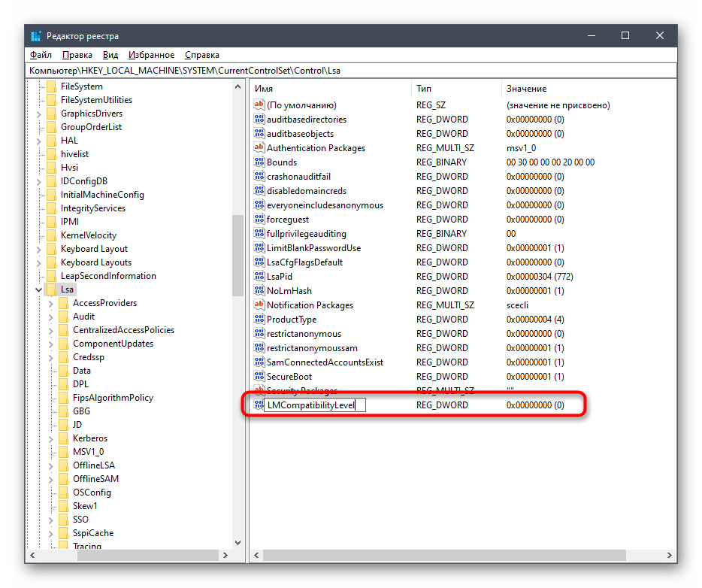702x588 pixels.
Task: Expand the Credssp subkey arrow
Action: pyautogui.click(x=50, y=357)
